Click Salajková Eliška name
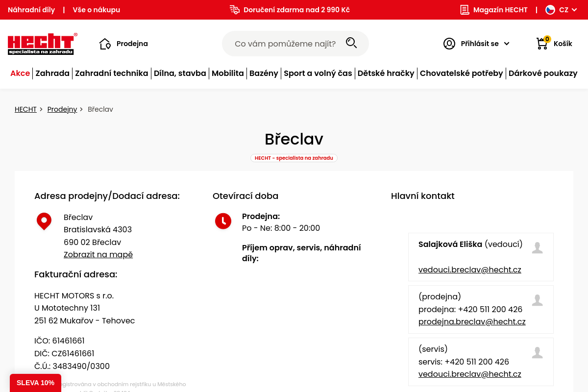The image size is (588, 392). point(450,244)
